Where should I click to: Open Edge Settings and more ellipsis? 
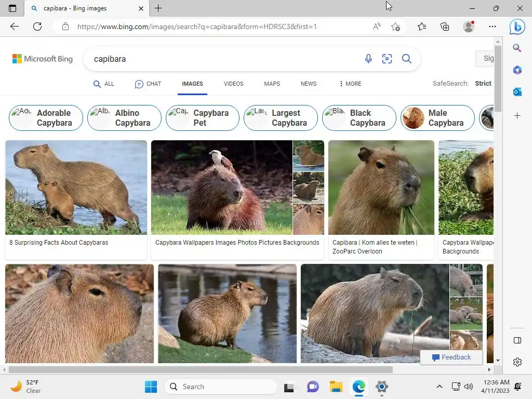click(493, 26)
